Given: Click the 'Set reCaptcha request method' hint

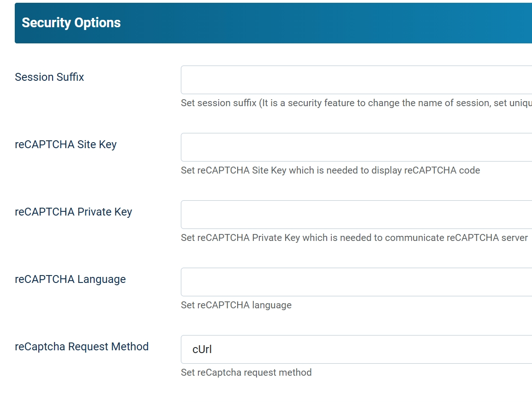Looking at the screenshot, I should pyautogui.click(x=246, y=372).
